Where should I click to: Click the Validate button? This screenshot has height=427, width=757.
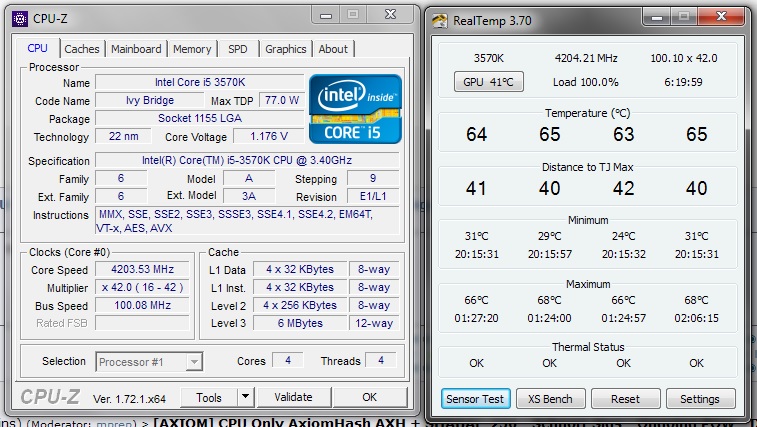(294, 397)
